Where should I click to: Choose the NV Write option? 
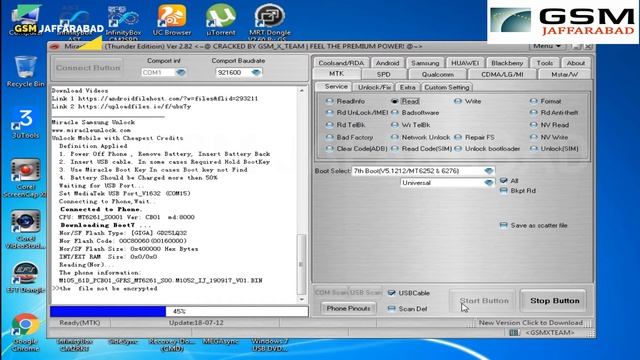click(x=549, y=138)
